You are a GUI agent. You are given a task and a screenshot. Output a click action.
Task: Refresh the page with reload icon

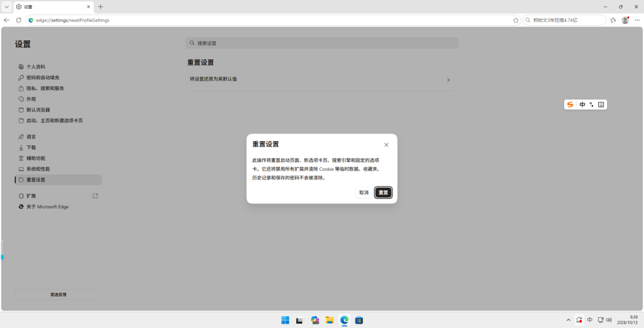pyautogui.click(x=18, y=20)
